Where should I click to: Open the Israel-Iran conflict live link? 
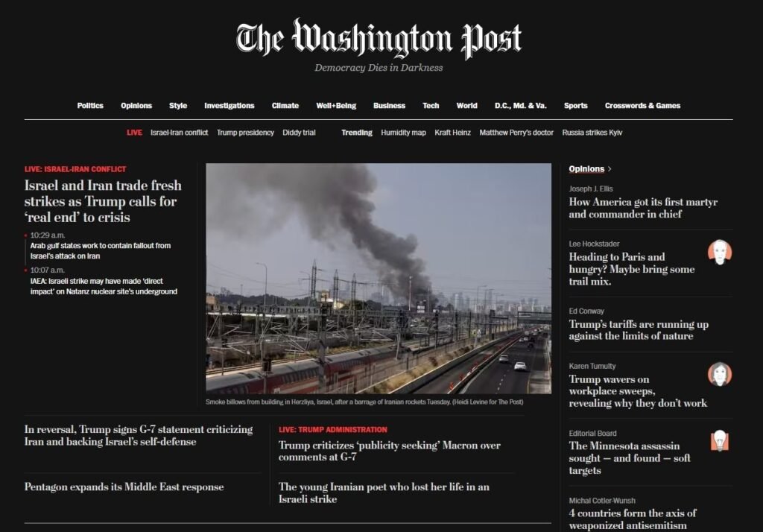179,133
